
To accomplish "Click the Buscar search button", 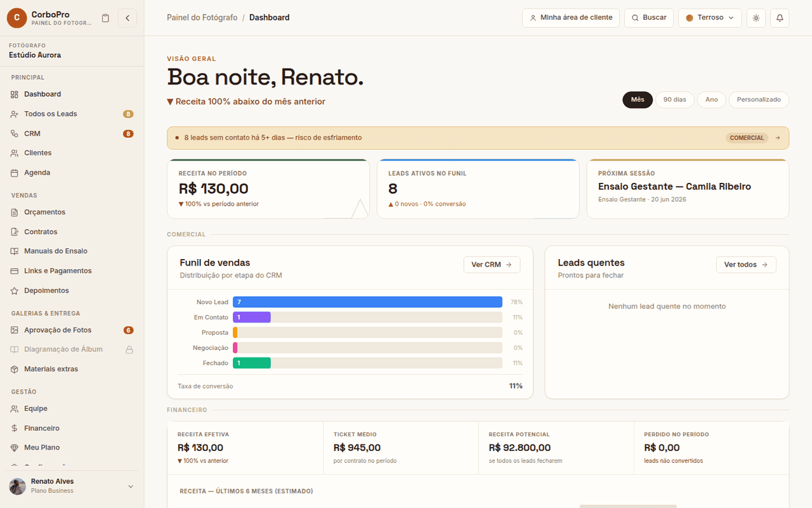I will [x=649, y=18].
